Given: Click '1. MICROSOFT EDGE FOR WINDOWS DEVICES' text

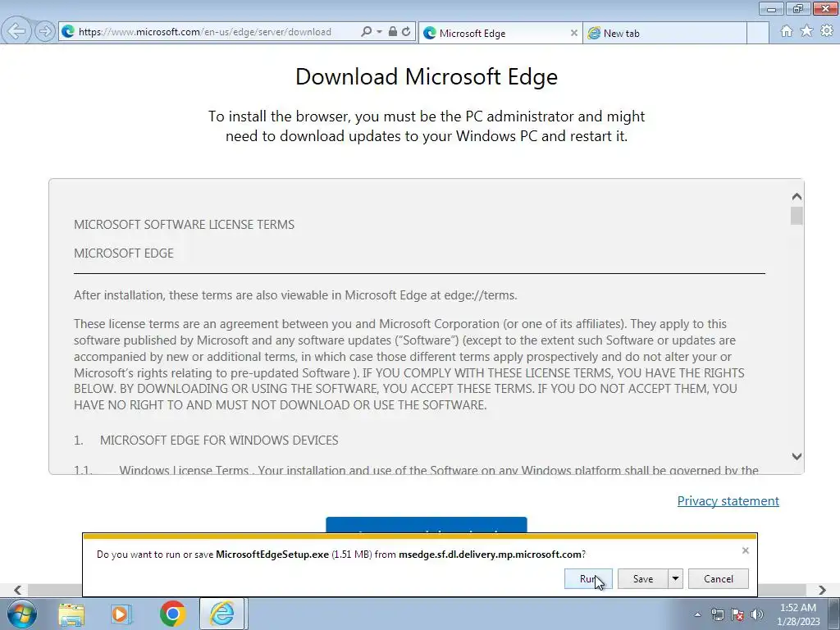Looking at the screenshot, I should point(206,441).
